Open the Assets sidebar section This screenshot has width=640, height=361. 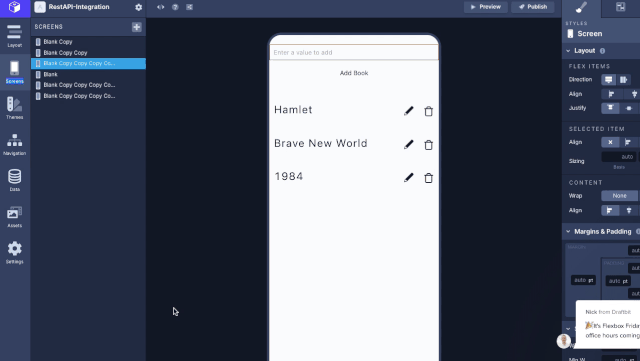point(15,216)
